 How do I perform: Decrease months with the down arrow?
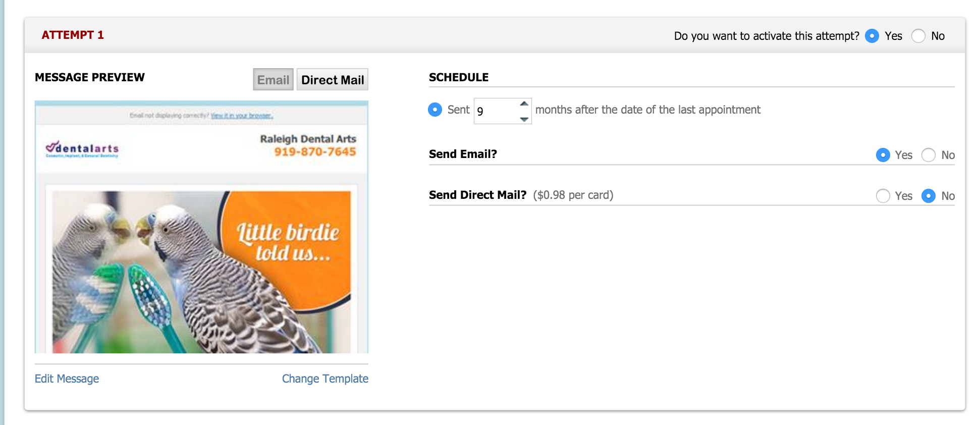[x=524, y=119]
